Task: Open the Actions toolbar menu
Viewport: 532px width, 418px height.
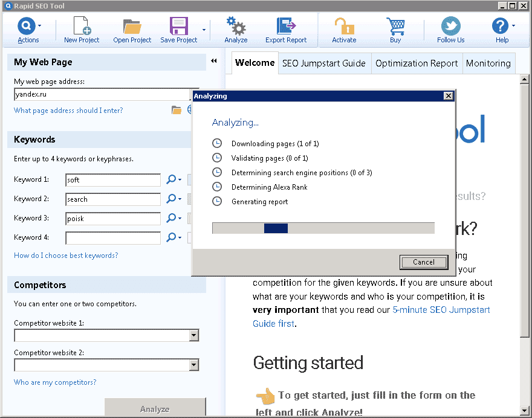Action: [x=28, y=30]
